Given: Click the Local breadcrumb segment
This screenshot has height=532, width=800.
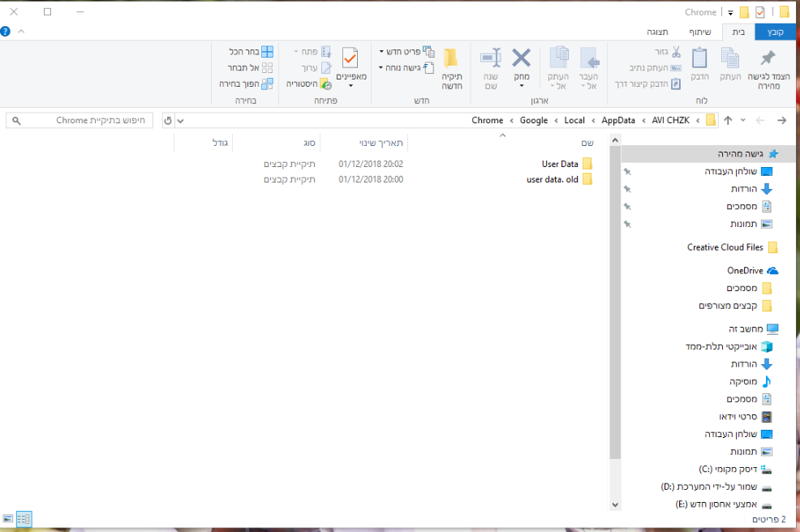Looking at the screenshot, I should [x=574, y=120].
